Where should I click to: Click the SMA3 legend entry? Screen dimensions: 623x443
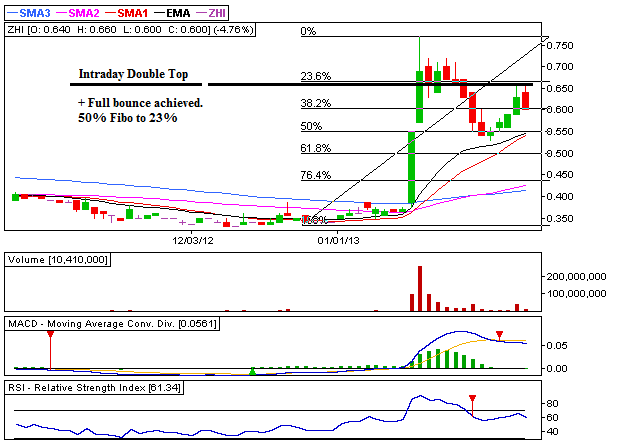pos(29,13)
